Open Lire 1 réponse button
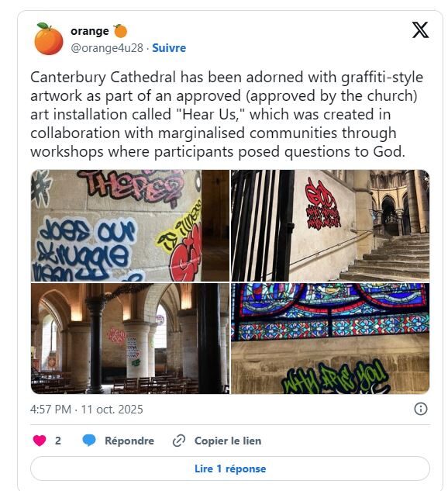The height and width of the screenshot is (491, 448). pyautogui.click(x=230, y=469)
